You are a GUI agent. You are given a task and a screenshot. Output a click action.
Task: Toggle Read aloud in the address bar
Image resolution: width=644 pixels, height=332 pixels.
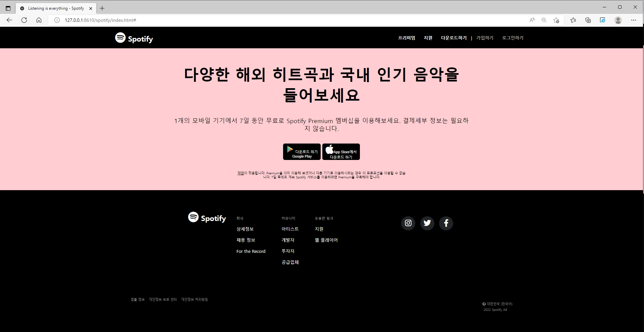[x=532, y=20]
